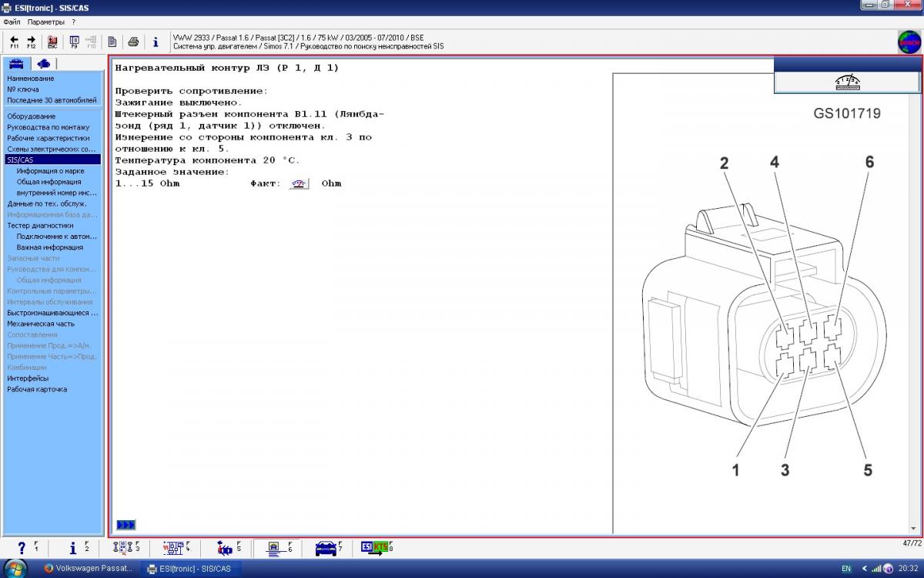Viewport: 924px width, 578px height.
Task: Go back with the F11 arrow
Action: point(14,42)
